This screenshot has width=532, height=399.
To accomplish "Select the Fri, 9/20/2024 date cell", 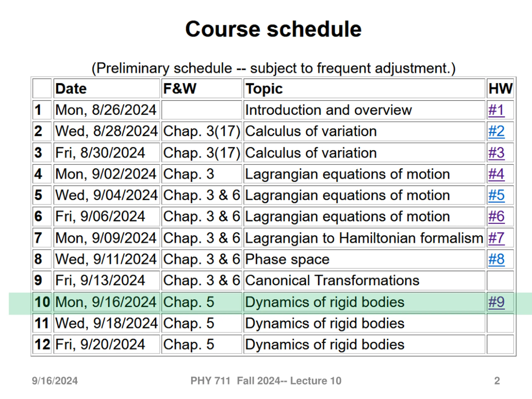I will pyautogui.click(x=100, y=344).
